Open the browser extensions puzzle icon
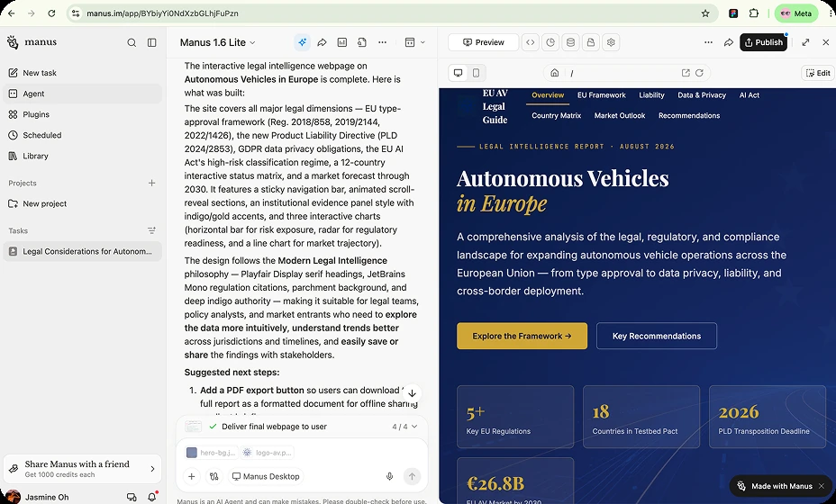836x504 pixels. (x=754, y=13)
